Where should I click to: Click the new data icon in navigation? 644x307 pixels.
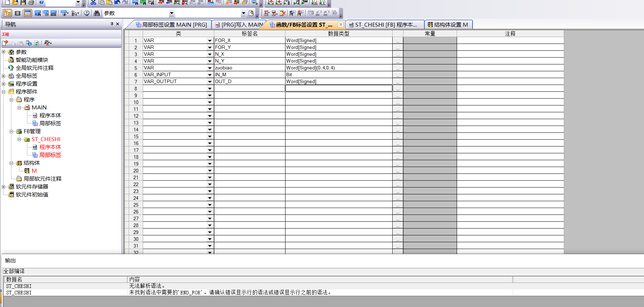point(5,43)
